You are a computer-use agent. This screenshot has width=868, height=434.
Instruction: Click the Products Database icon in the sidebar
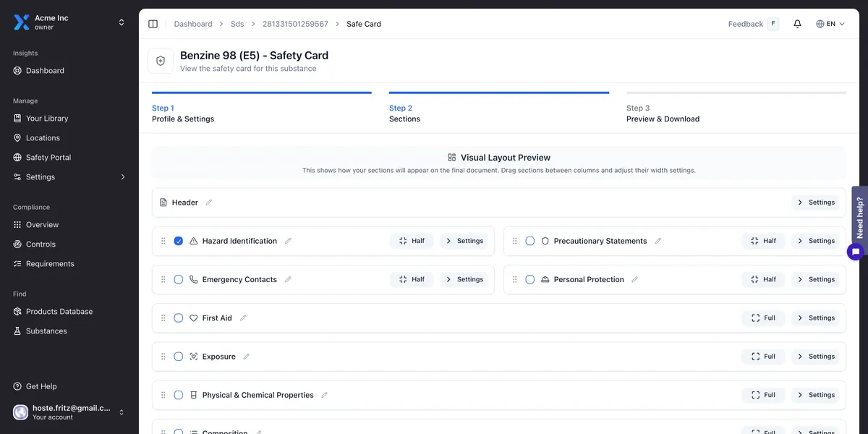(17, 311)
